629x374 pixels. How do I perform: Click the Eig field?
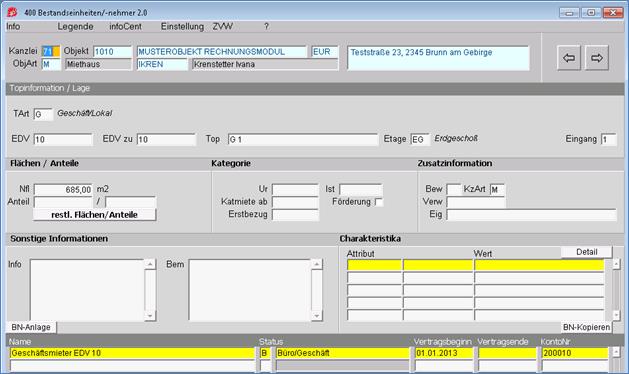click(532, 215)
